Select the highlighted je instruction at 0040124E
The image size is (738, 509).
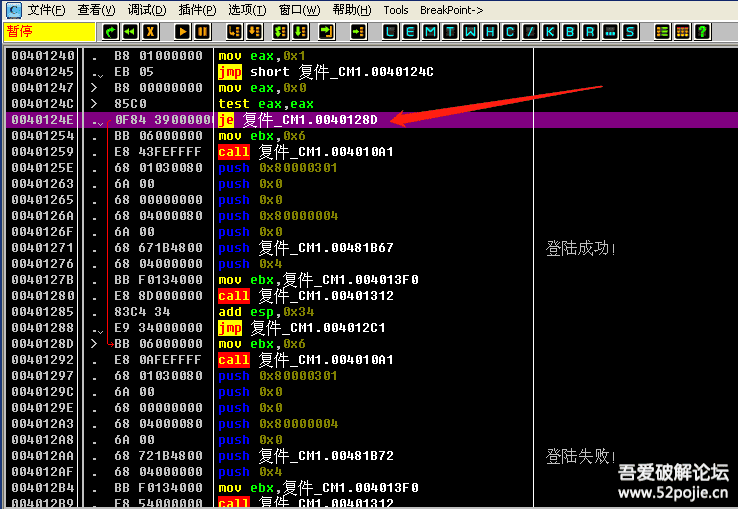click(x=300, y=119)
